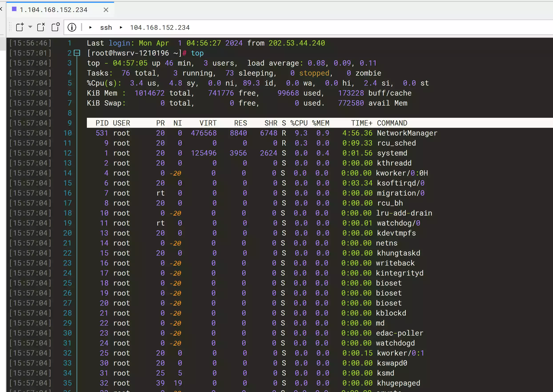Collapse the fold marker on line 2
553x392 pixels.
[x=77, y=53]
